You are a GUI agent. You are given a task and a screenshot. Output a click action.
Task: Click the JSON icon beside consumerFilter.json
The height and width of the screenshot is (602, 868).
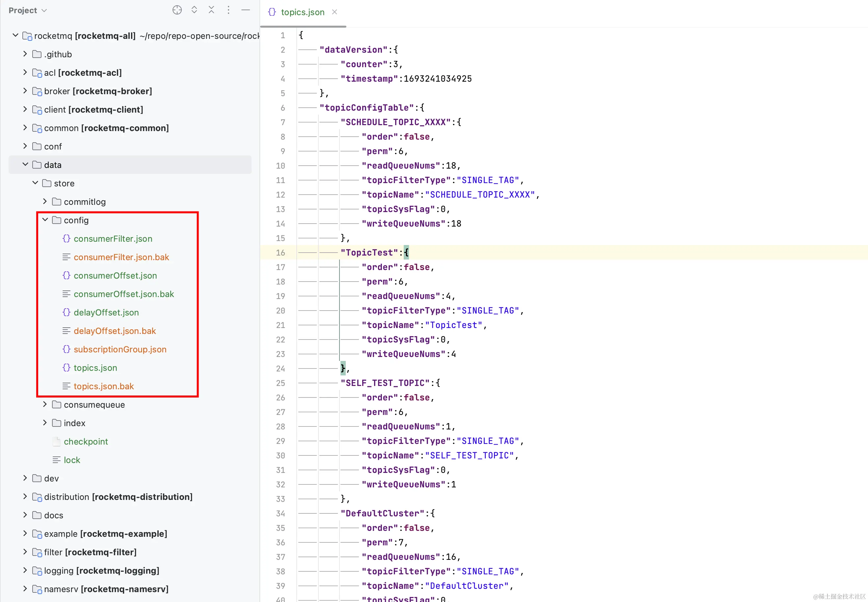[67, 239]
